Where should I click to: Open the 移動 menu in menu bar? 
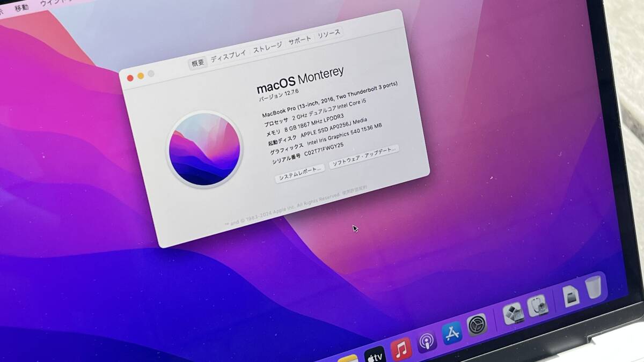21,8
